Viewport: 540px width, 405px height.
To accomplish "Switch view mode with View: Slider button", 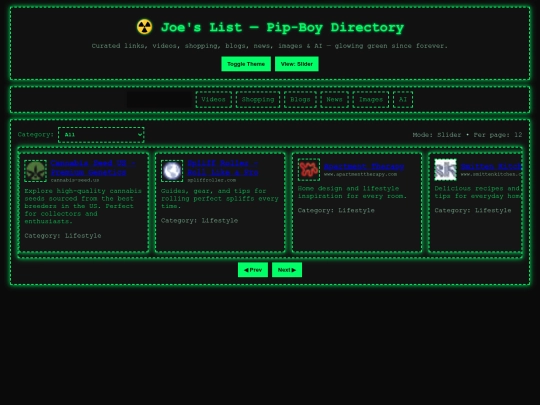I will click(297, 64).
